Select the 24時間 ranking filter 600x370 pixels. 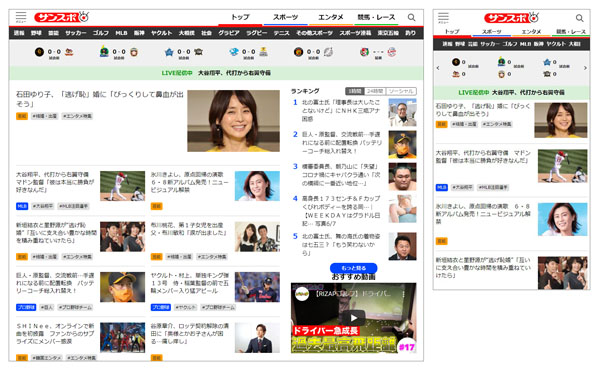coord(375,91)
